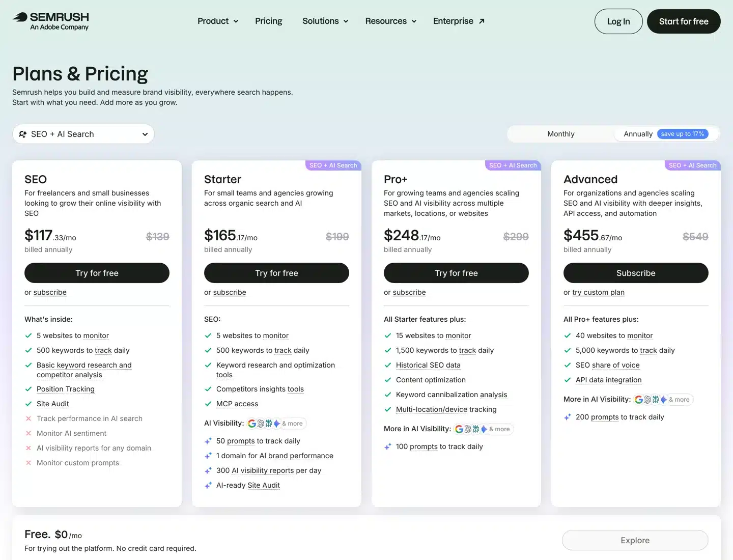Image resolution: width=733 pixels, height=560 pixels.
Task: Click subscribe link under SEO plan
Action: coord(50,292)
